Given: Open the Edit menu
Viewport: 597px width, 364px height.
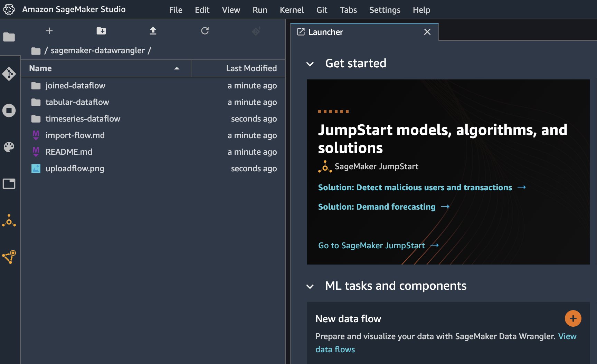Looking at the screenshot, I should point(202,10).
